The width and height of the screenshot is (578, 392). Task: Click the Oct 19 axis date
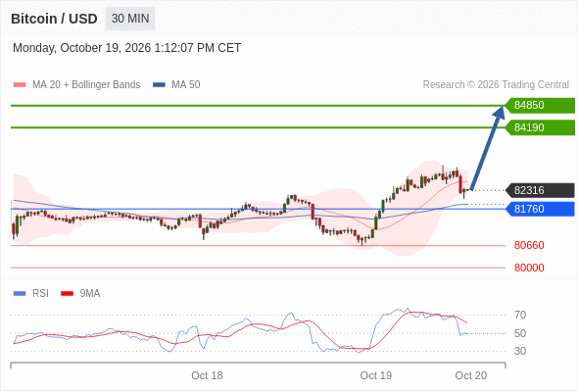[375, 375]
